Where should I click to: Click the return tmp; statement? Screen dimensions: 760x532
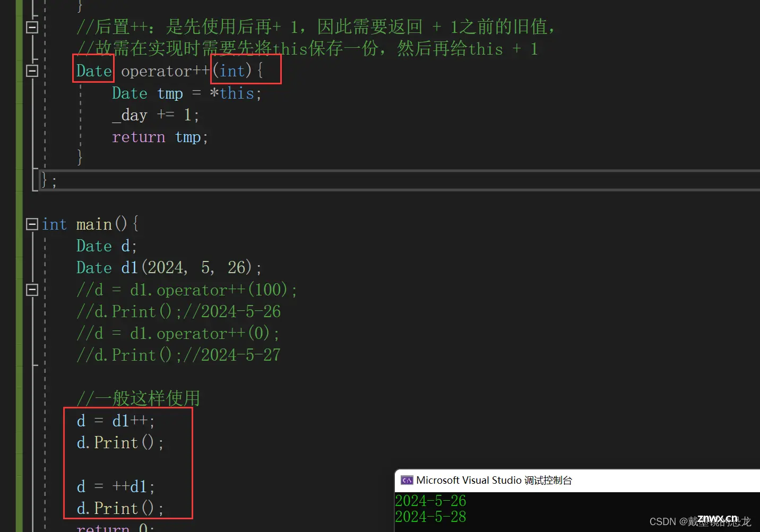[x=160, y=137]
